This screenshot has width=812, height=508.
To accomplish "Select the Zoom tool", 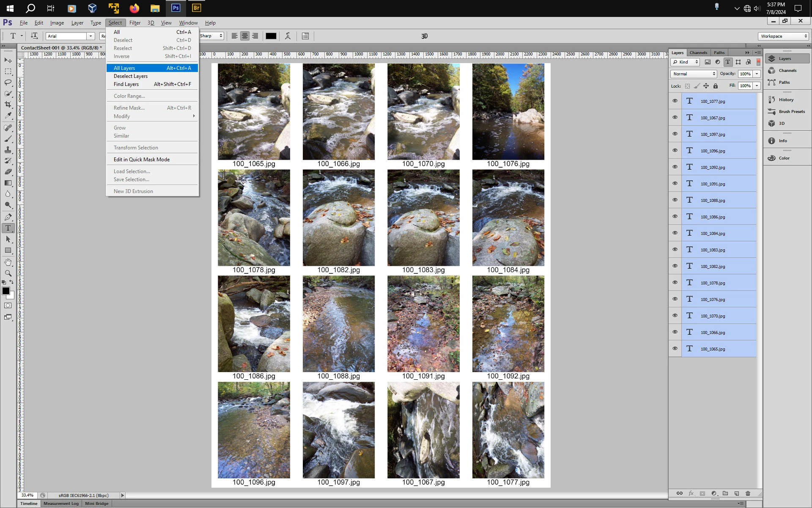I will point(8,273).
